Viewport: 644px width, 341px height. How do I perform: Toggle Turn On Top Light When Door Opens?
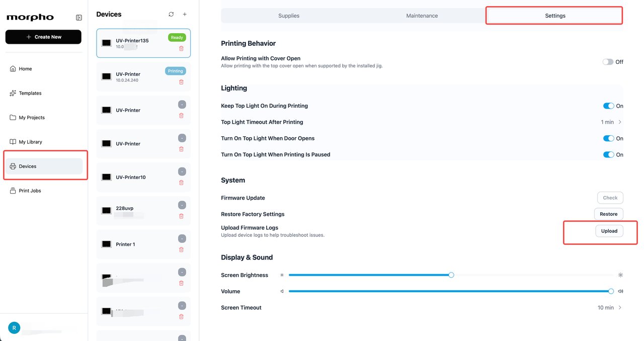tap(608, 138)
